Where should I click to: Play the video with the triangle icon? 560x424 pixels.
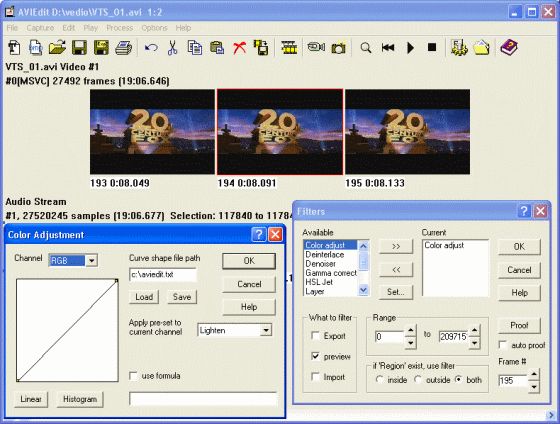click(x=411, y=48)
